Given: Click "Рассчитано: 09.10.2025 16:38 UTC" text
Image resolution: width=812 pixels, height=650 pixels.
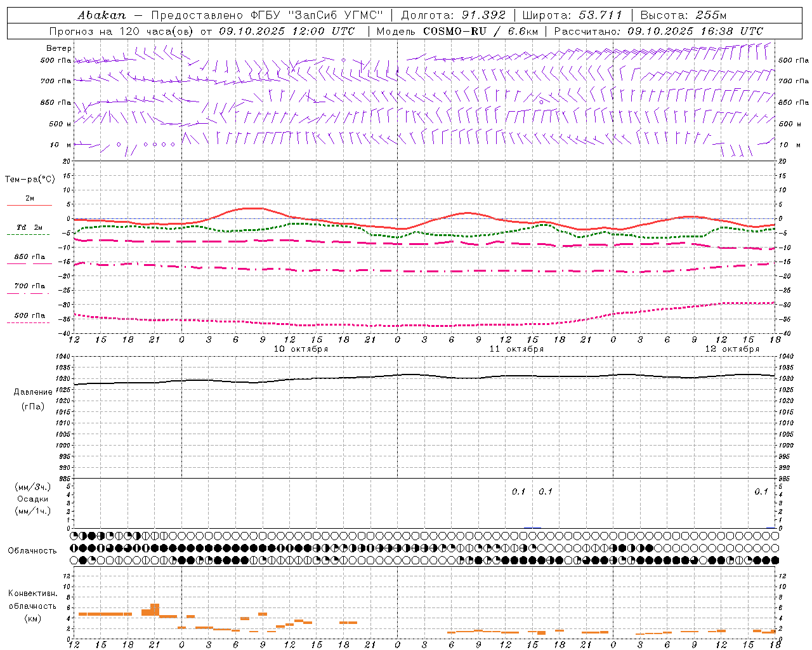Looking at the screenshot, I should tap(658, 31).
